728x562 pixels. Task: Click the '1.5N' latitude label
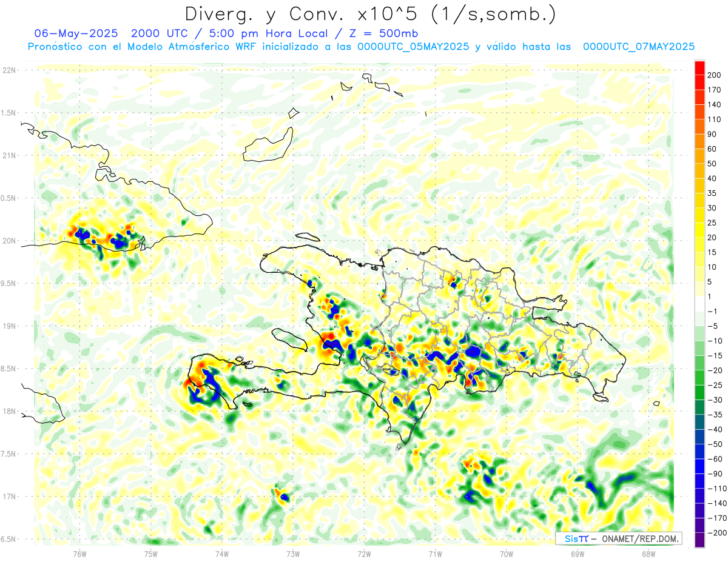[8, 113]
